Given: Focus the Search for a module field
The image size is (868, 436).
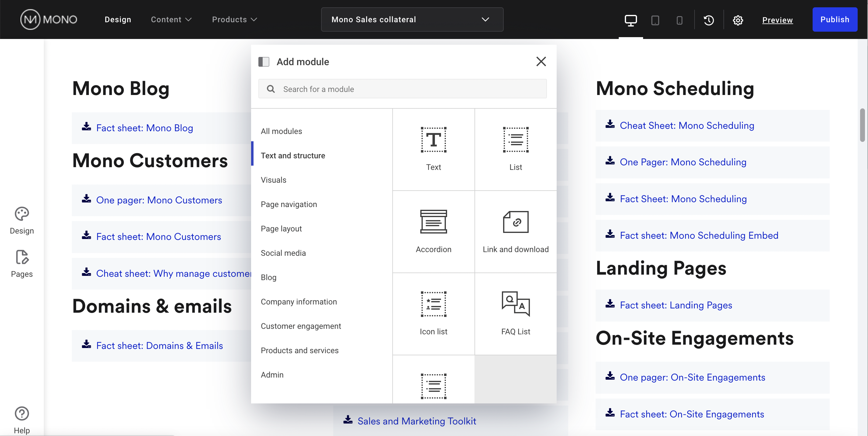Looking at the screenshot, I should point(402,89).
